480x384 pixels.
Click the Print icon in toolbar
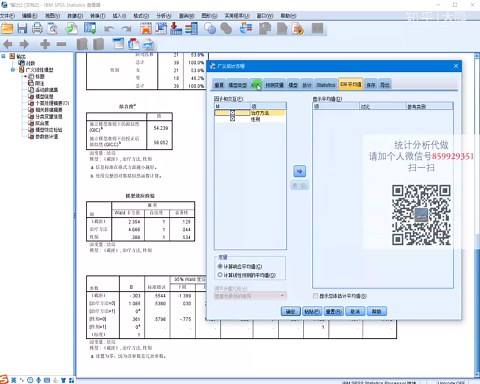pos(37,29)
